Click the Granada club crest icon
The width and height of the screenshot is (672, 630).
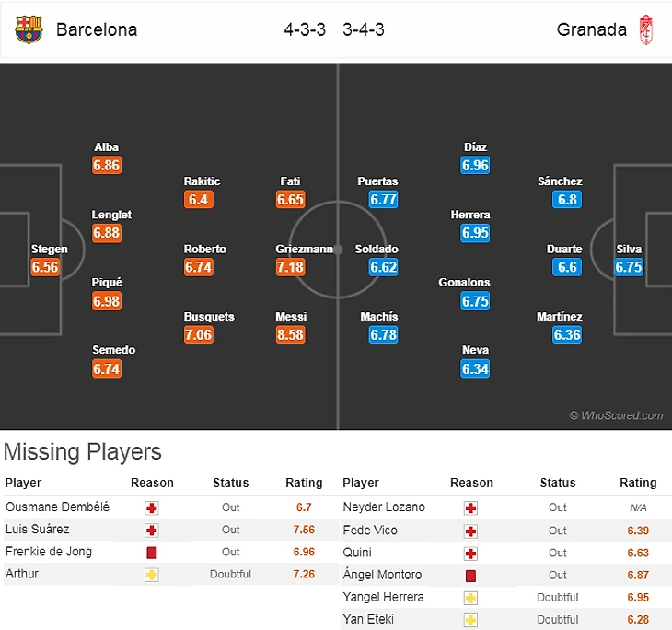[646, 29]
